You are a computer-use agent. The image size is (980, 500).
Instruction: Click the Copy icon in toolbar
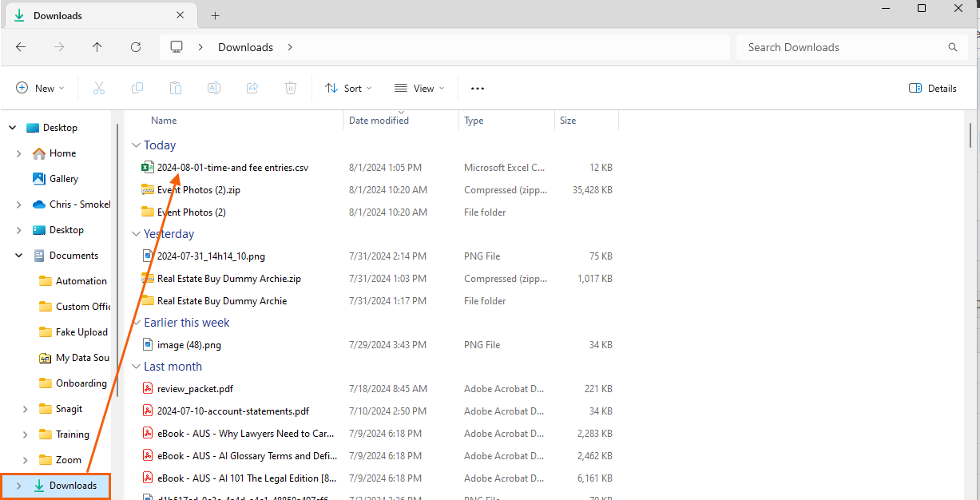click(x=137, y=89)
